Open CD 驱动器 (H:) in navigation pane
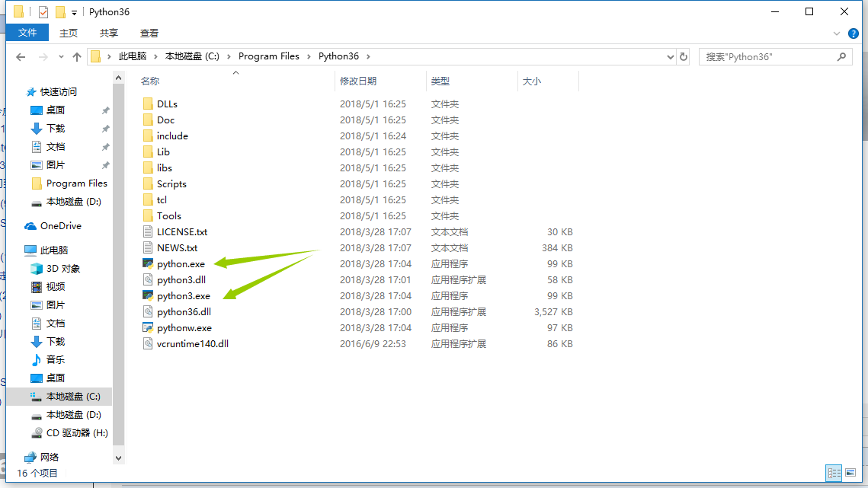Viewport: 868px width, 488px height. click(77, 432)
